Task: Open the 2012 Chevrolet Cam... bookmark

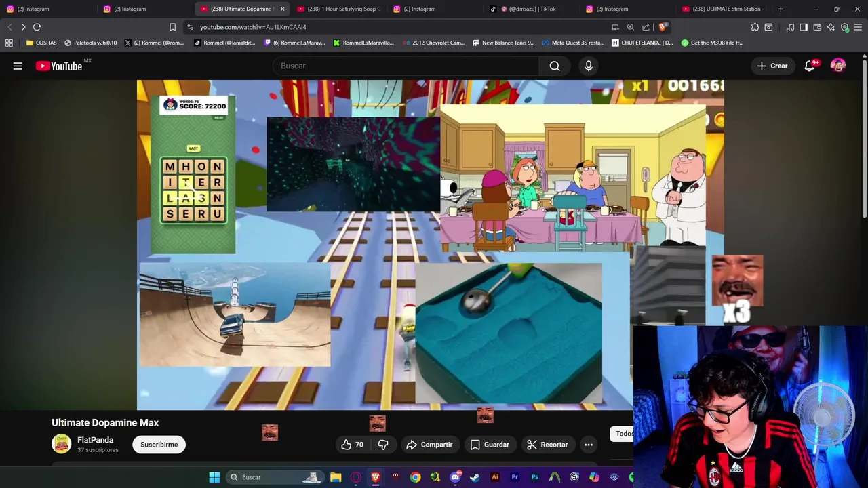Action: point(434,43)
